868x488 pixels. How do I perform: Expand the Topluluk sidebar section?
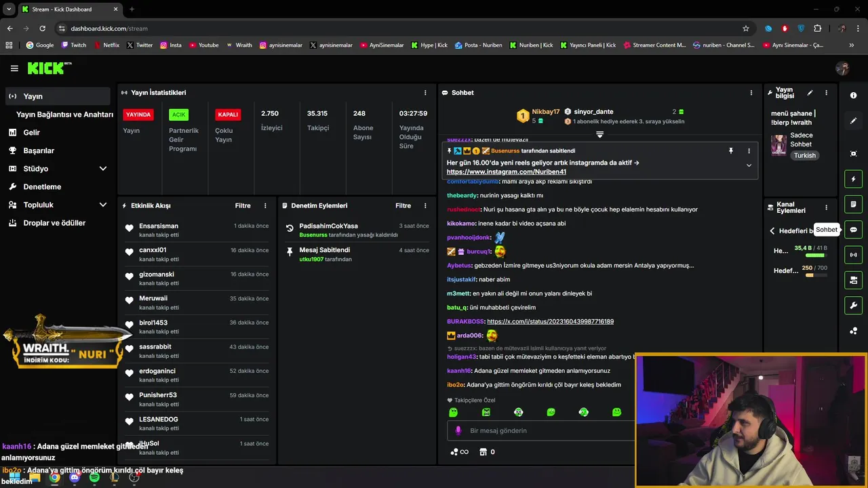(103, 205)
